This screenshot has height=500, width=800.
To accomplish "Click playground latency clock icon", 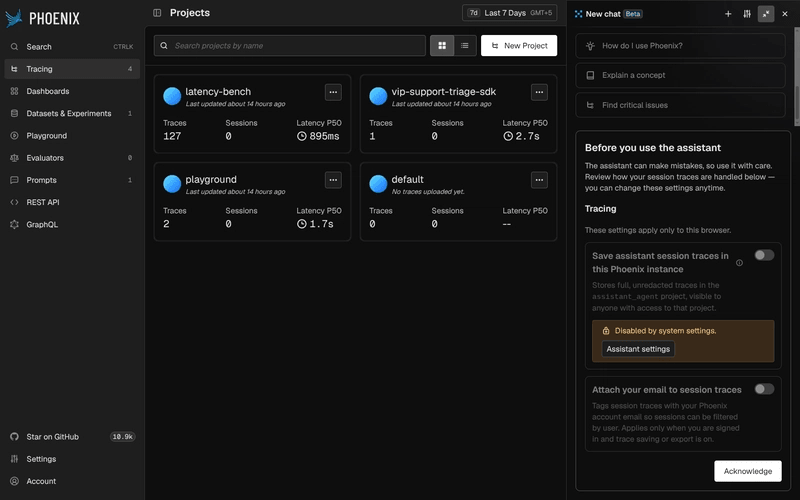I will click(x=302, y=224).
